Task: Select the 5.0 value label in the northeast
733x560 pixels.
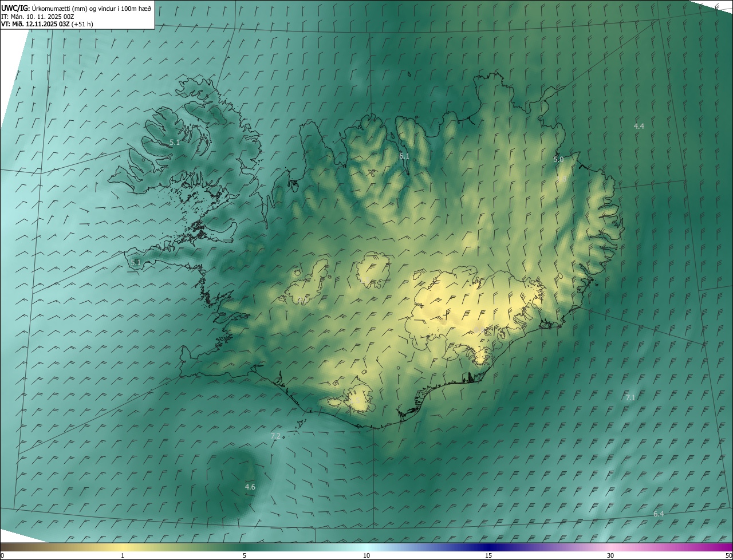Action: click(x=558, y=160)
